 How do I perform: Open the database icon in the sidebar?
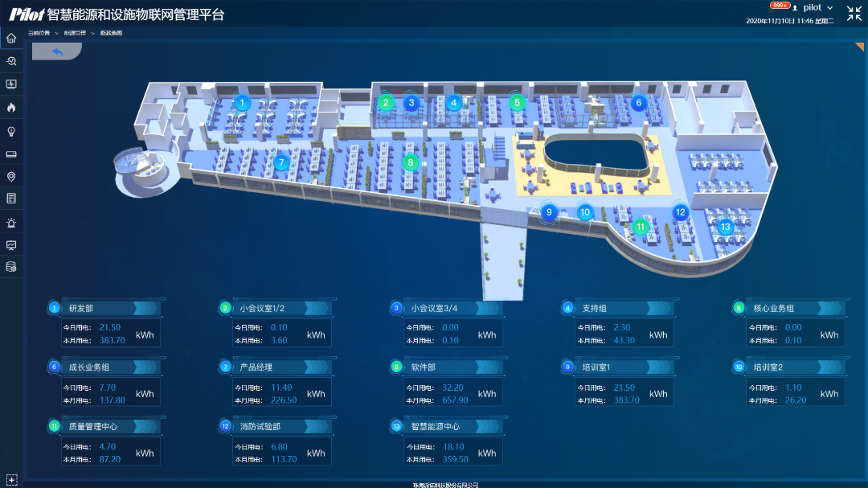(11, 267)
